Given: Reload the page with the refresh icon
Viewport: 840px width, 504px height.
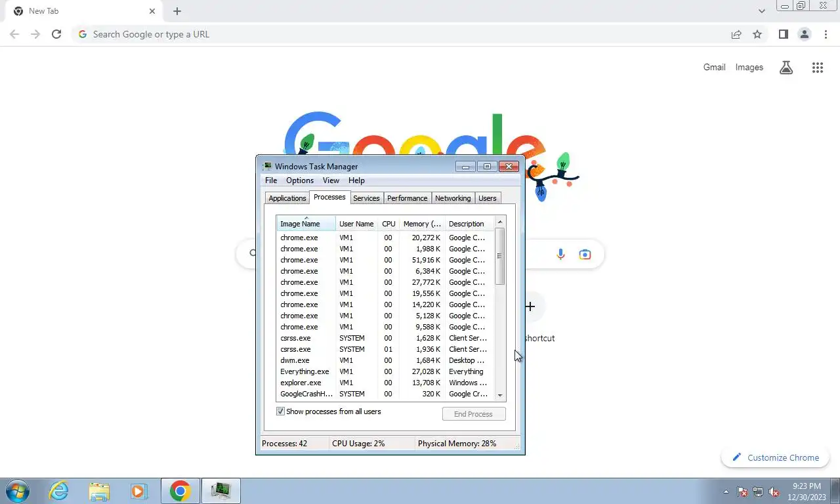Looking at the screenshot, I should 56,34.
